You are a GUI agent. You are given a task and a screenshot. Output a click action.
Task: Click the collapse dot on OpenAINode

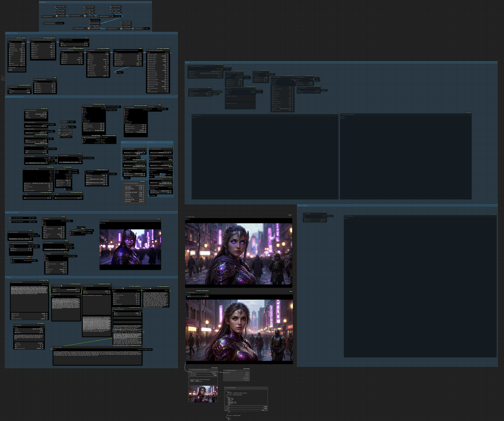pos(14,325)
